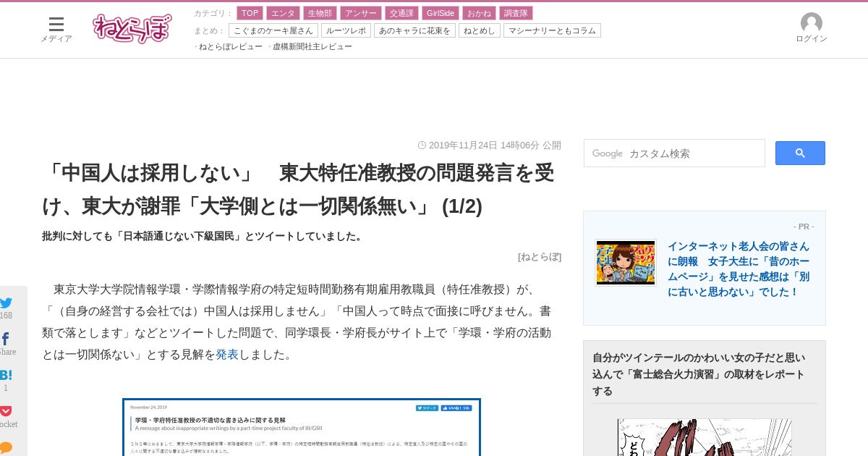
Task: Open comments via the orange speech bubble icon
Action: coord(6,447)
